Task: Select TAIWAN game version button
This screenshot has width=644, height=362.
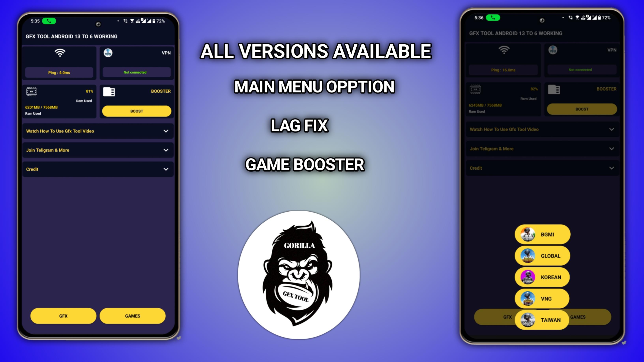Action: [543, 320]
